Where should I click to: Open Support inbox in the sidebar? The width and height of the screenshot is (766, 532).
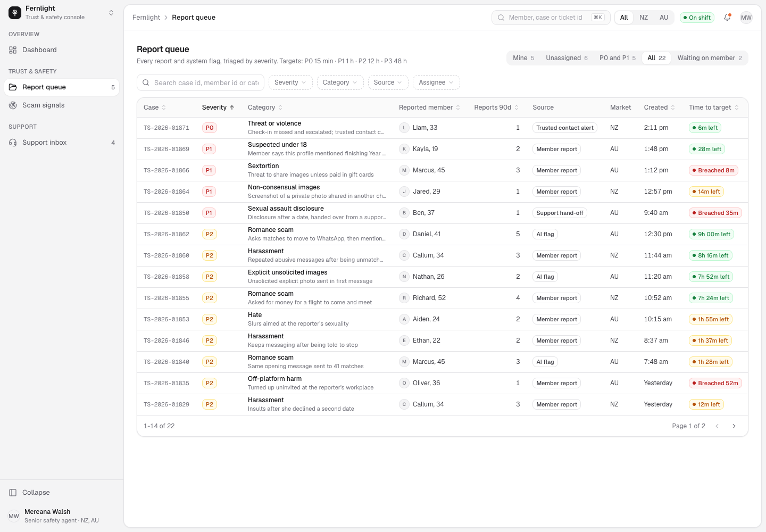(x=62, y=143)
